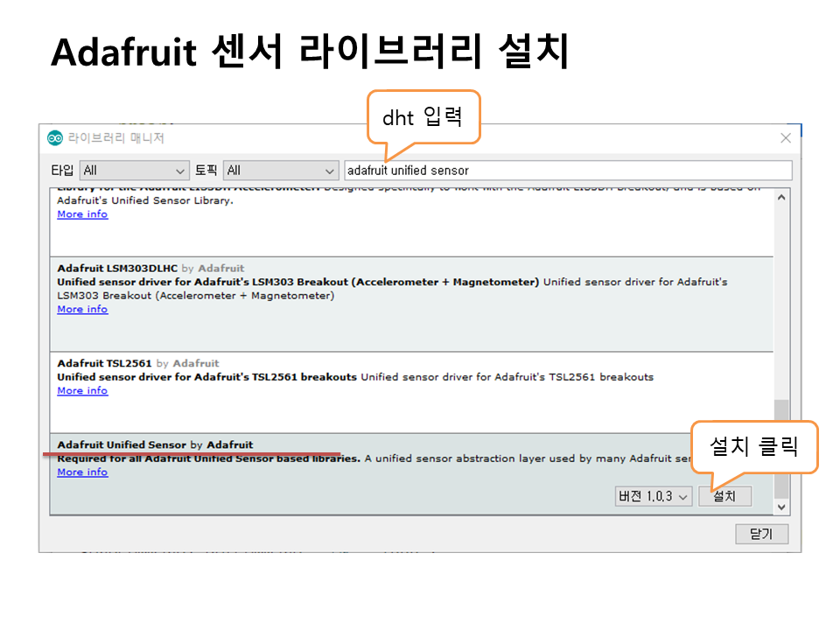Screen dimensions: 840x630
Task: Open the 토픽 (topic) All dropdown
Action: [x=281, y=171]
